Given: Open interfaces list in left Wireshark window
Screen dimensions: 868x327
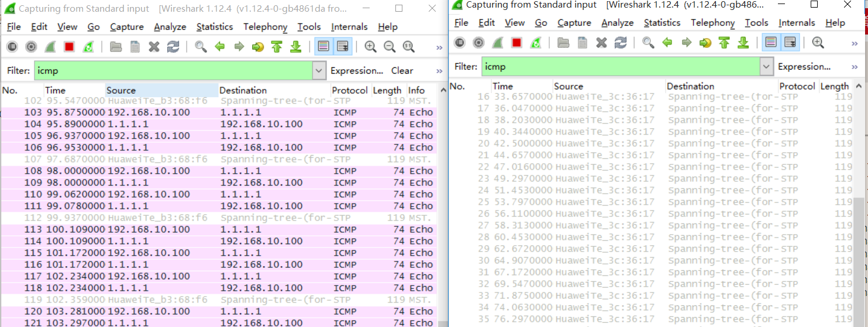Looking at the screenshot, I should (12, 47).
